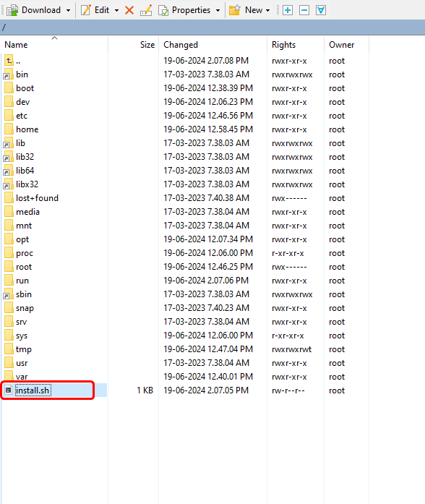Select the install.sh file
The image size is (425, 504).
point(33,390)
